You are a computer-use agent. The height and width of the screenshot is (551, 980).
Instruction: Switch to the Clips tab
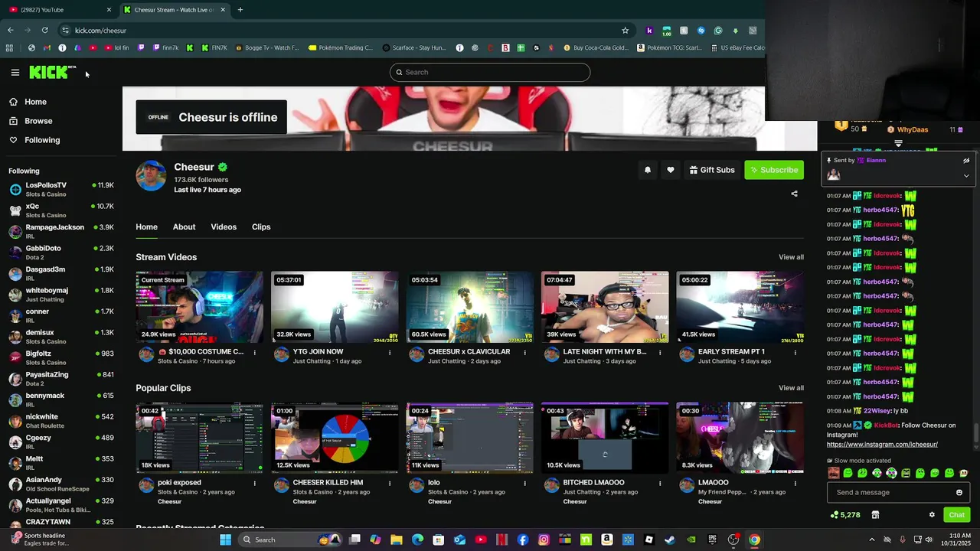pos(261,227)
